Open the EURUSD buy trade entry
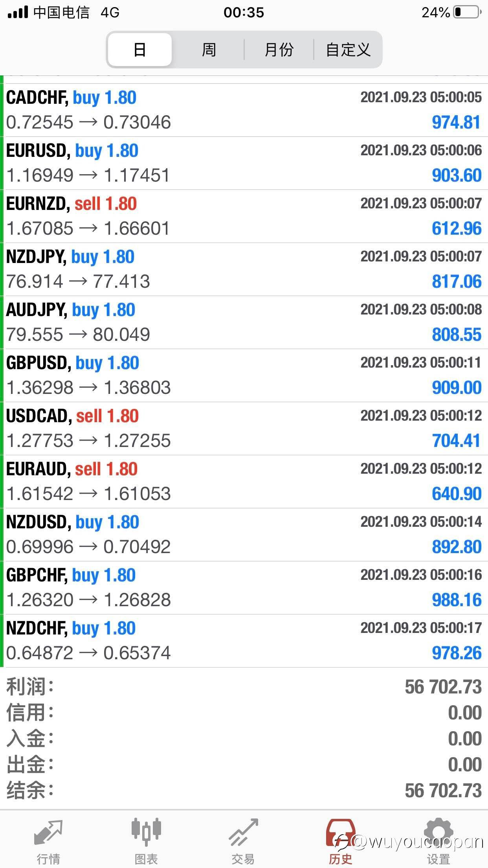 click(x=244, y=163)
